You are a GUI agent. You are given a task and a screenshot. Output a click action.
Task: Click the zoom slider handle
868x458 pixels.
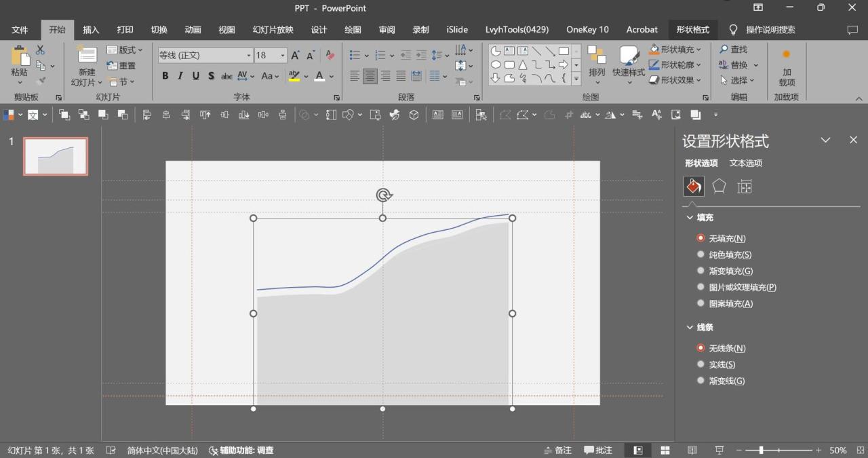762,451
